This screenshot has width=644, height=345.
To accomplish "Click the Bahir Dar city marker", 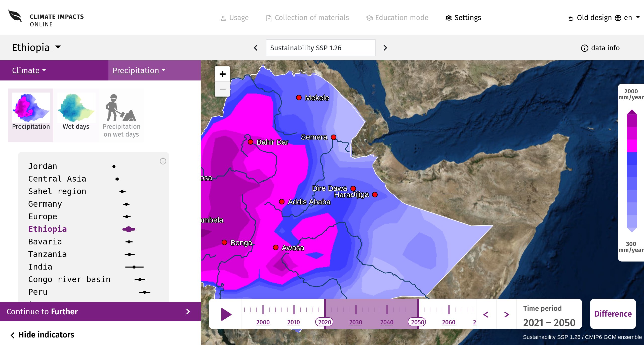I will pyautogui.click(x=251, y=142).
